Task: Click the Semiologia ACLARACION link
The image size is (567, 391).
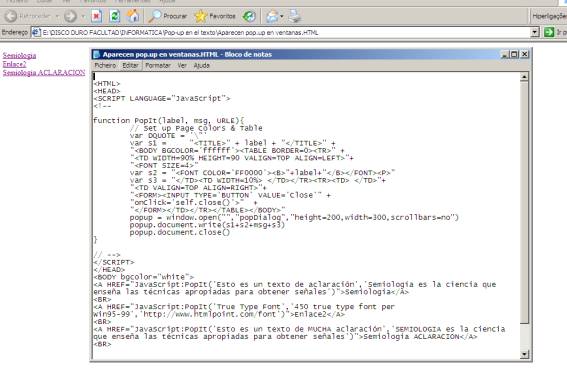Action: 44,72
